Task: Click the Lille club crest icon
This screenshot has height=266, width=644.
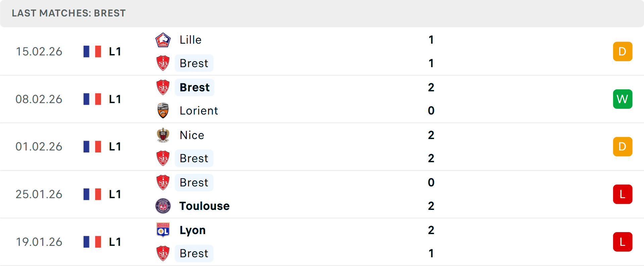Action: click(163, 40)
